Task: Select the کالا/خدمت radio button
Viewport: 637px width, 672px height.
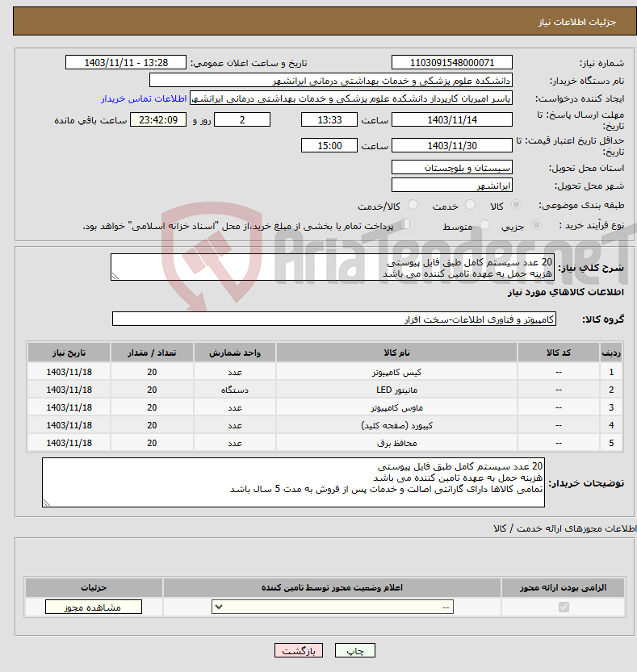Action: [x=413, y=205]
